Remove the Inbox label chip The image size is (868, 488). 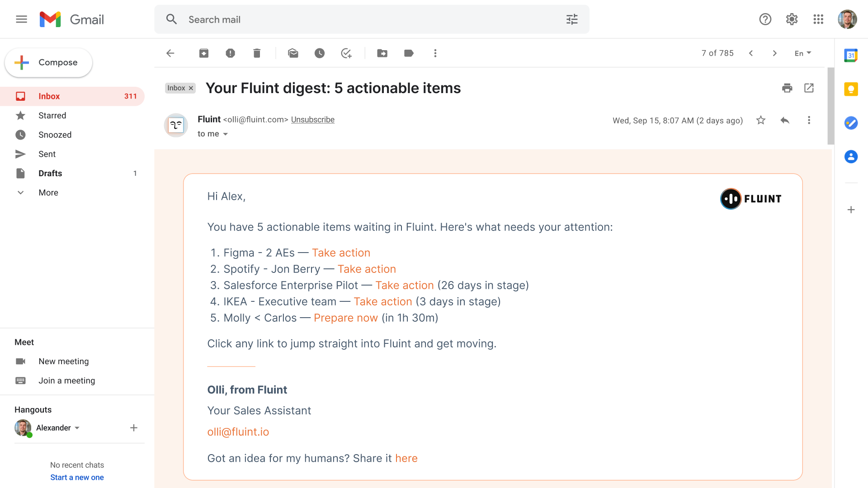coord(191,88)
